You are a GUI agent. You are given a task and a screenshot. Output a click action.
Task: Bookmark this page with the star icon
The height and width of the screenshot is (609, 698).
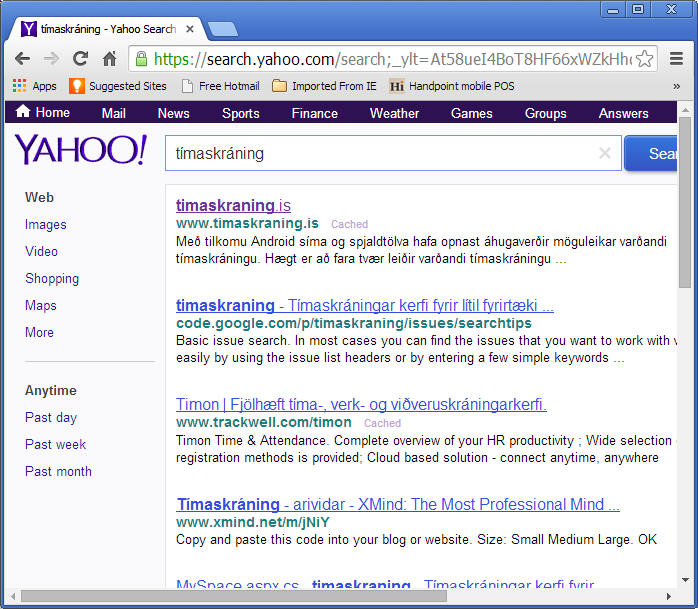pos(645,59)
